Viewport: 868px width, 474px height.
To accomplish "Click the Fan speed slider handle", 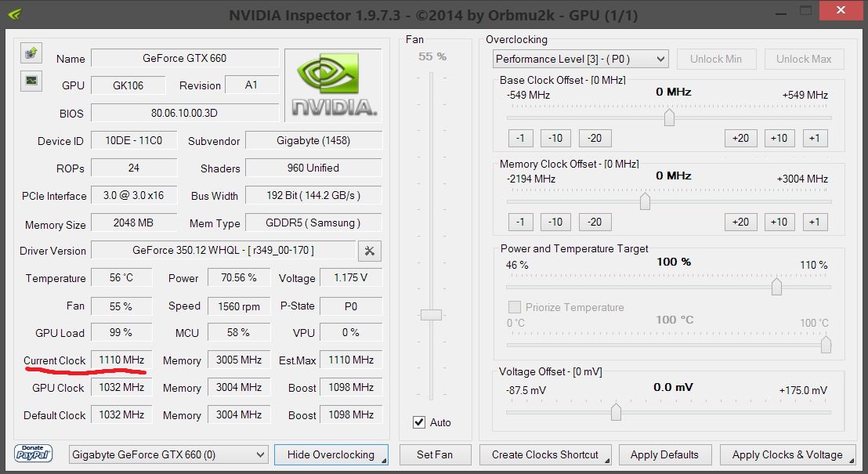I will [431, 315].
